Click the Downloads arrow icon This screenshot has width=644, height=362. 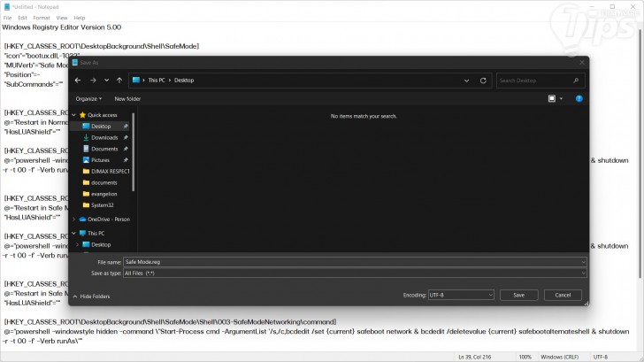[x=86, y=137]
